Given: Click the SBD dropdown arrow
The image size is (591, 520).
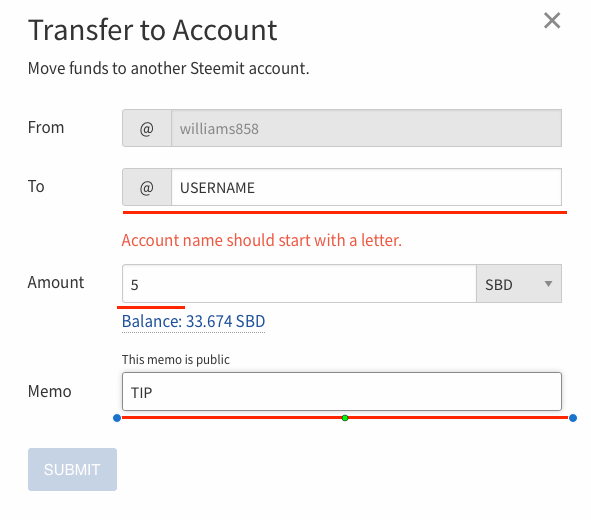Looking at the screenshot, I should 548,283.
